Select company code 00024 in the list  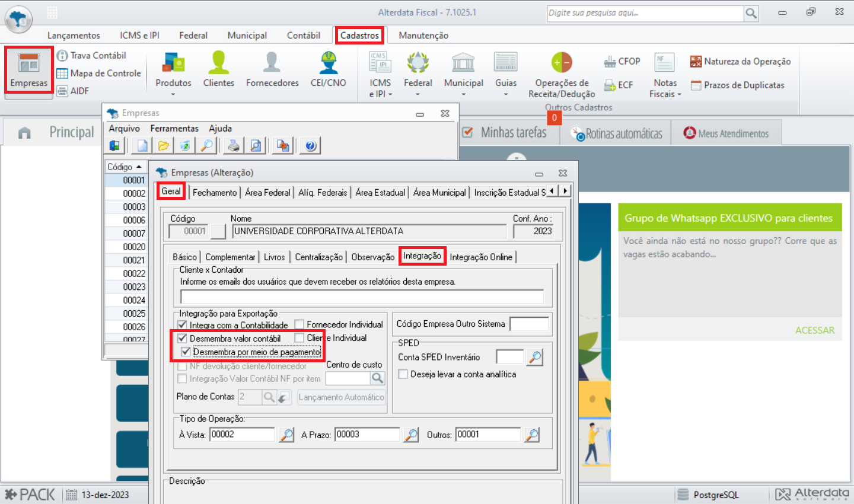[x=126, y=300]
